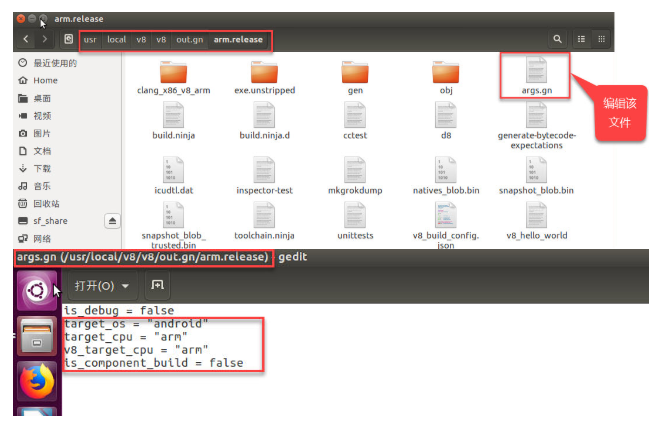The image size is (665, 421).
Task: Select the natives_blob.bin file
Action: 446,176
